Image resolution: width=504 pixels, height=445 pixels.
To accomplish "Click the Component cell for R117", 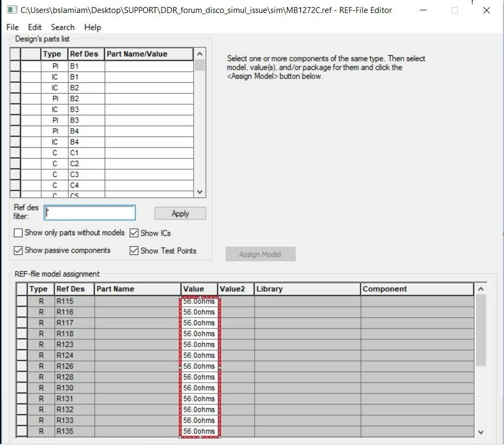I will (417, 323).
